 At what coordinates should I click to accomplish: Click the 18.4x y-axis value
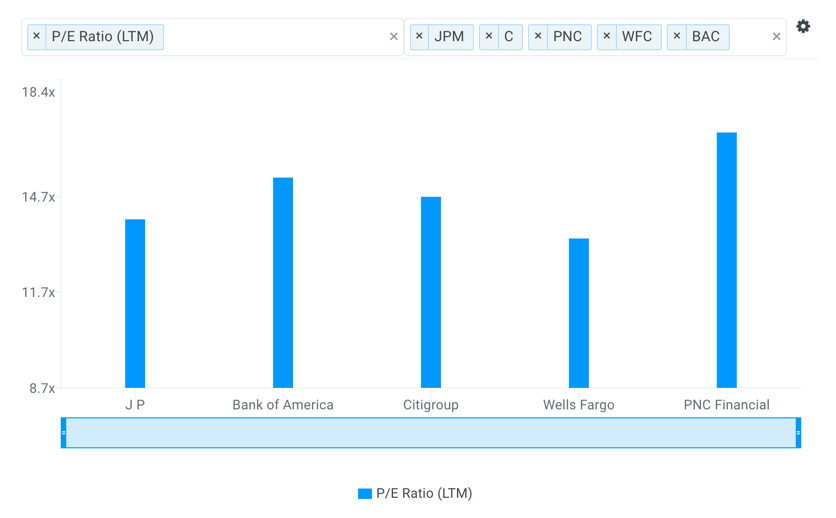click(x=38, y=92)
